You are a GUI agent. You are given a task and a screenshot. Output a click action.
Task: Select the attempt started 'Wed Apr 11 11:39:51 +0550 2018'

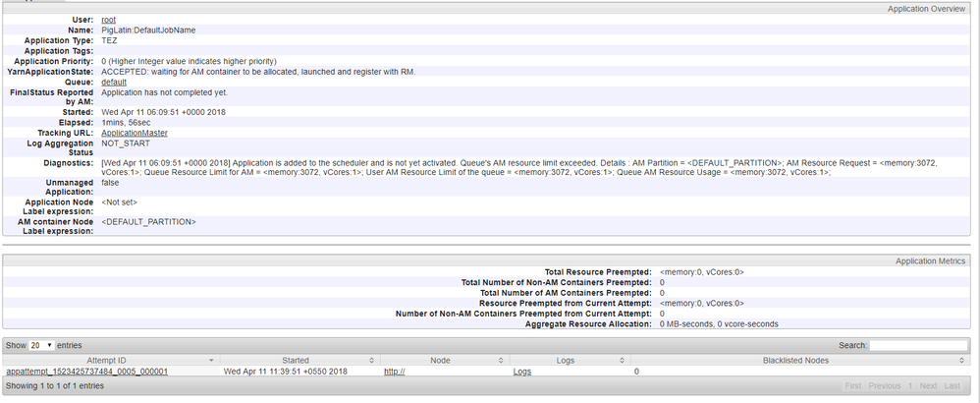285,372
